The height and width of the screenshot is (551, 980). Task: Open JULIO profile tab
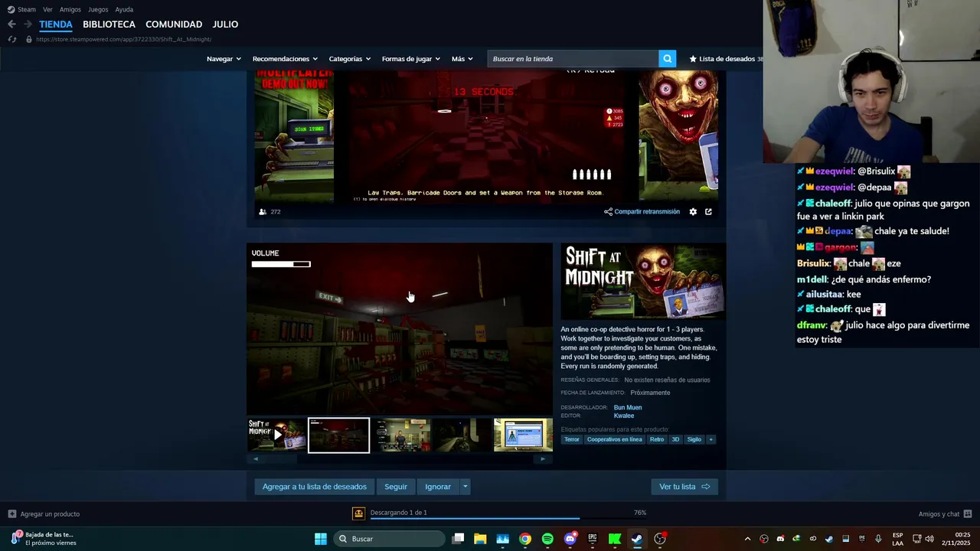(x=225, y=24)
